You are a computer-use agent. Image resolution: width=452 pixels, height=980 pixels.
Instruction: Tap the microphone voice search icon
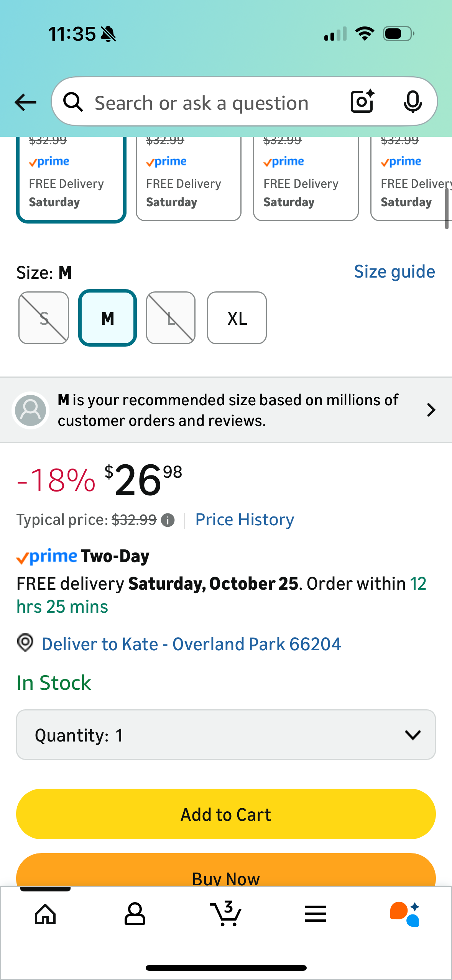tap(413, 102)
